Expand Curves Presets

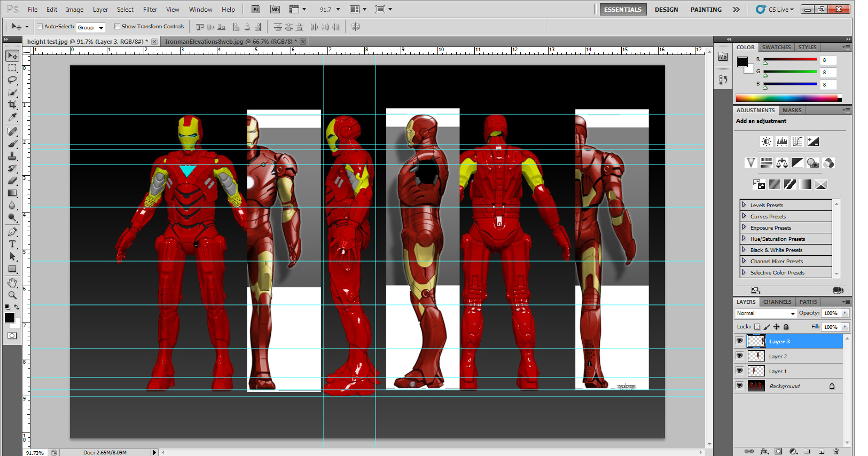click(744, 216)
